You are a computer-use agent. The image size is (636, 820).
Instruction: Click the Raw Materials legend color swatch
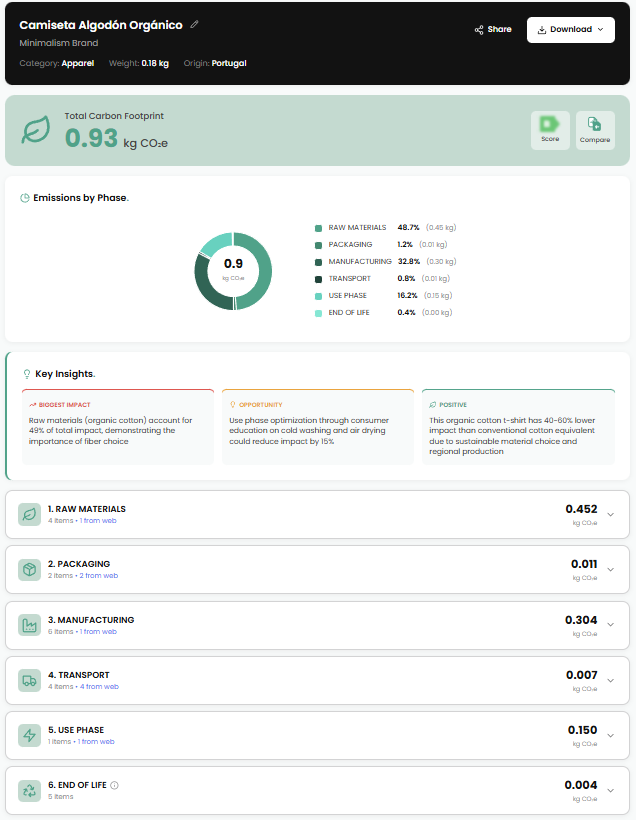[x=318, y=228]
